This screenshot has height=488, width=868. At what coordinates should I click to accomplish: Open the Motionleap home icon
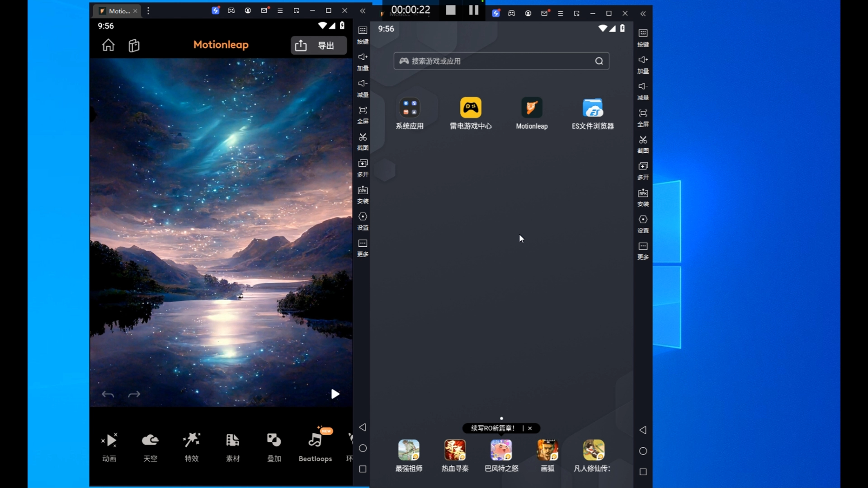[108, 45]
